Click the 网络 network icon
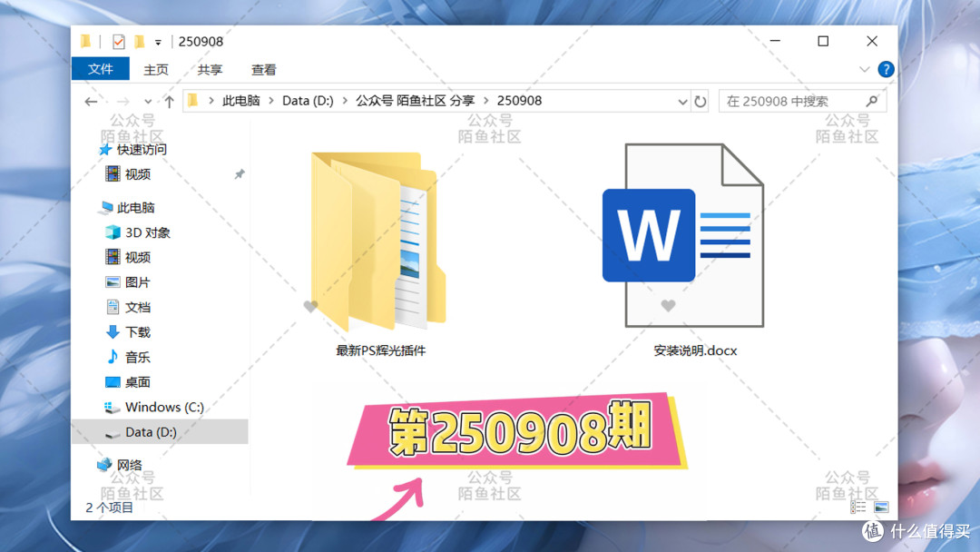The width and height of the screenshot is (980, 552). pos(104,465)
